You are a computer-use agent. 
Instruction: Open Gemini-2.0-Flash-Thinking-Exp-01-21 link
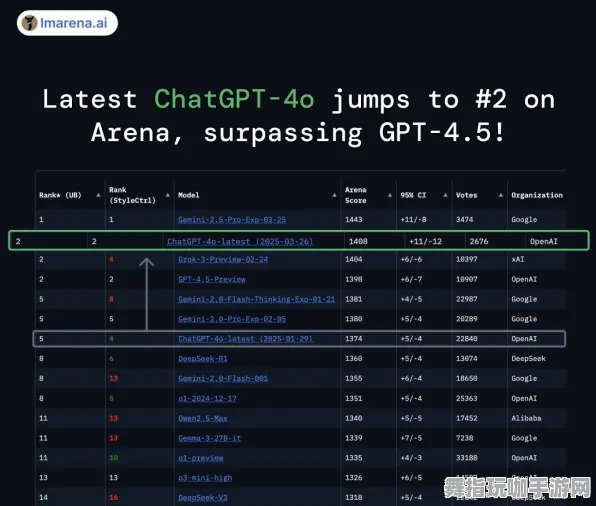[257, 299]
